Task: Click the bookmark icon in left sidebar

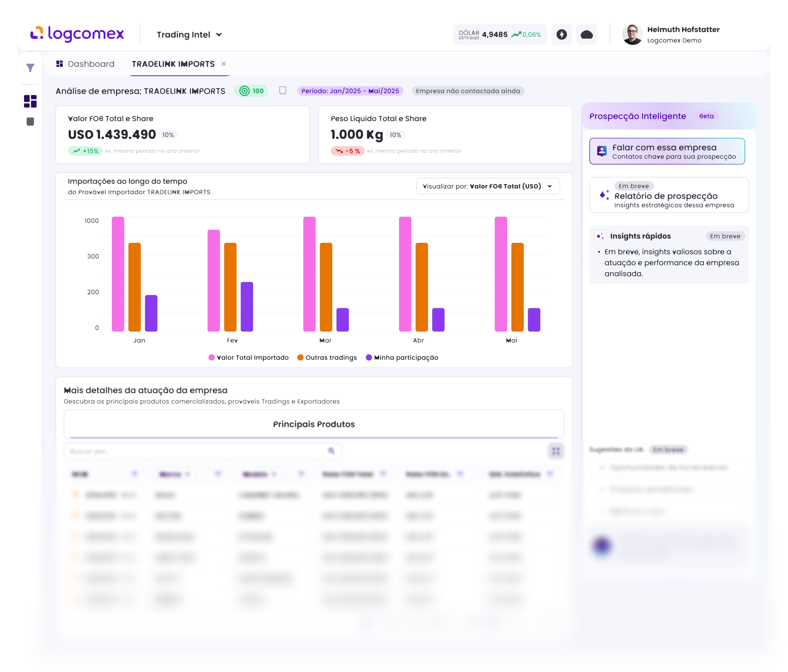Action: coord(30,122)
